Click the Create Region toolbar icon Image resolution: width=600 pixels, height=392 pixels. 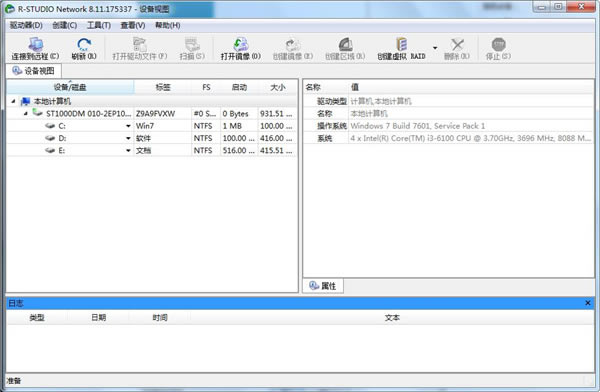(x=345, y=44)
